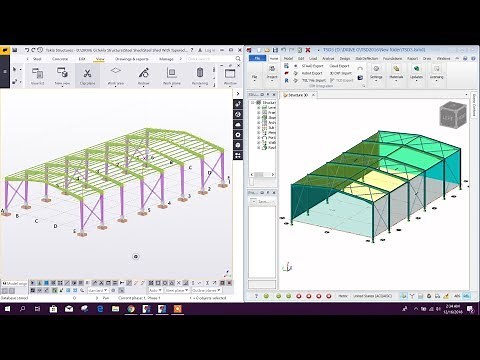Toggle last red selection switch in Tekla toolbar
The image size is (480, 360).
[229, 283]
